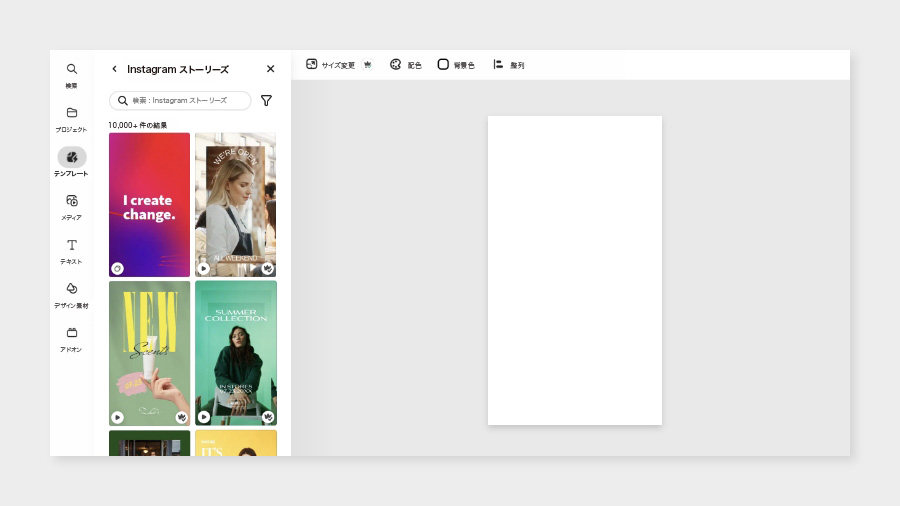Image resolution: width=900 pixels, height=506 pixels.
Task: Pick the yellow 'NEW Scents' template
Action: (x=149, y=353)
